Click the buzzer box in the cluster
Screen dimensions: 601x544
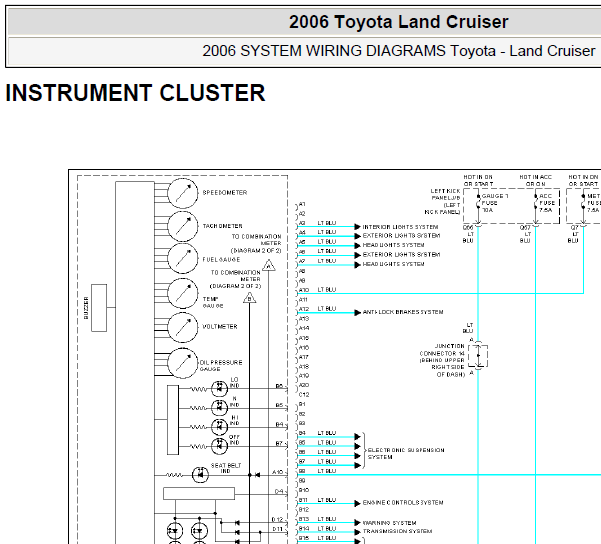[99, 307]
